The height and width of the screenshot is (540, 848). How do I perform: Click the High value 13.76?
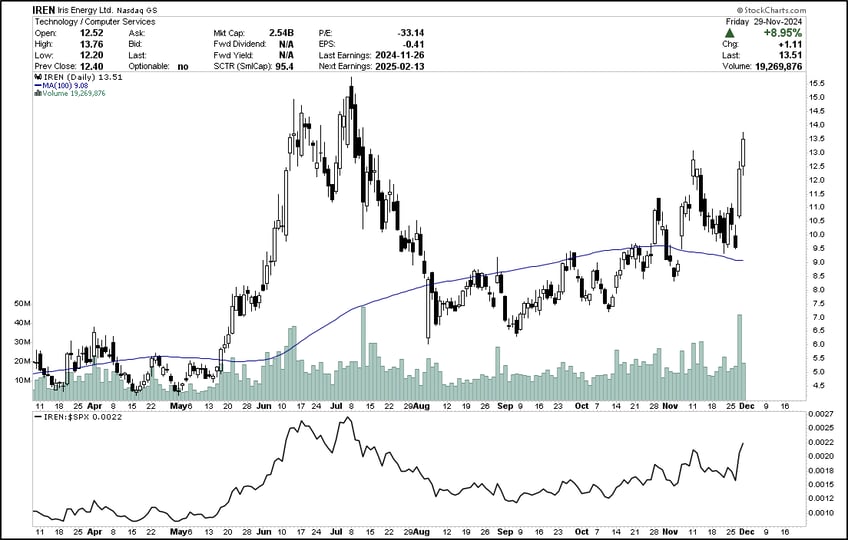point(91,44)
